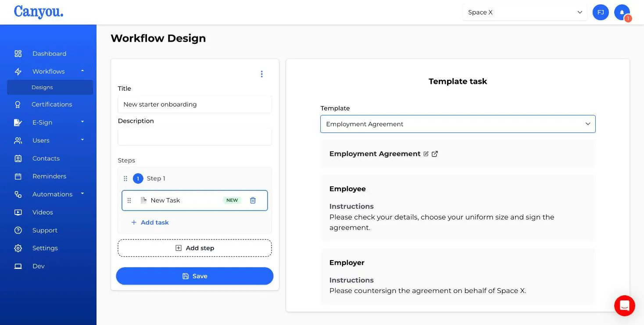The height and width of the screenshot is (325, 644).
Task: Click the Videos play icon
Action: 18,212
